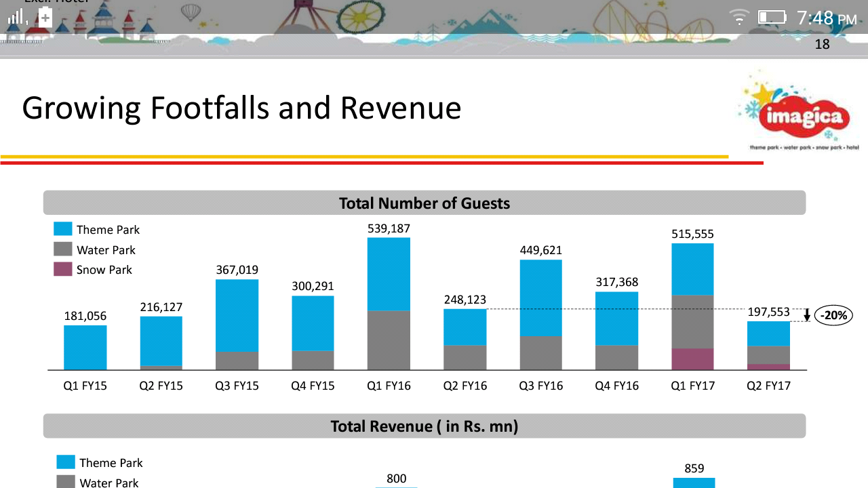Click the gray Water Park guests legend swatch
Viewport: 868px width, 488px height.
[x=63, y=249]
